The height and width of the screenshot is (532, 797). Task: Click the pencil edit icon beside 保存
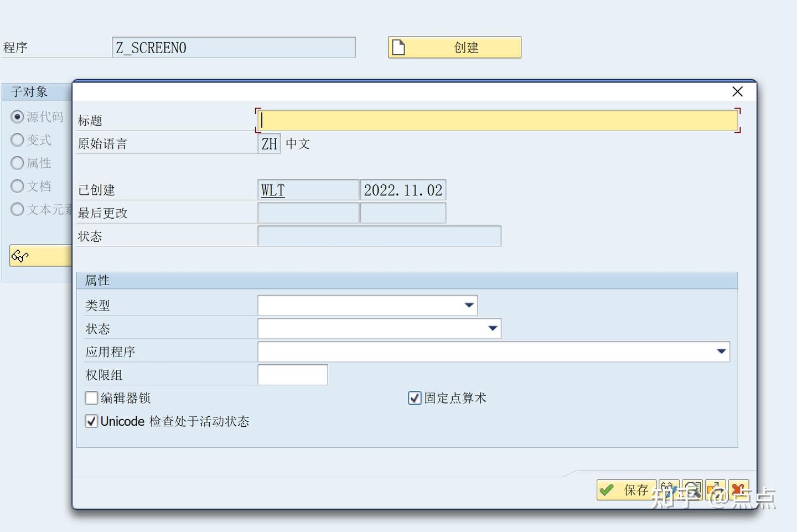tap(669, 490)
